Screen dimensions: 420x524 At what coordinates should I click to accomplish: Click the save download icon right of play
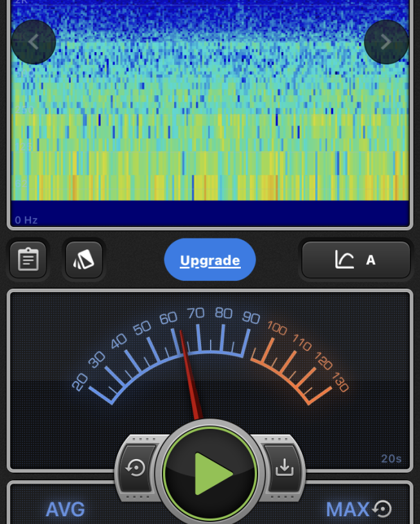pos(284,468)
